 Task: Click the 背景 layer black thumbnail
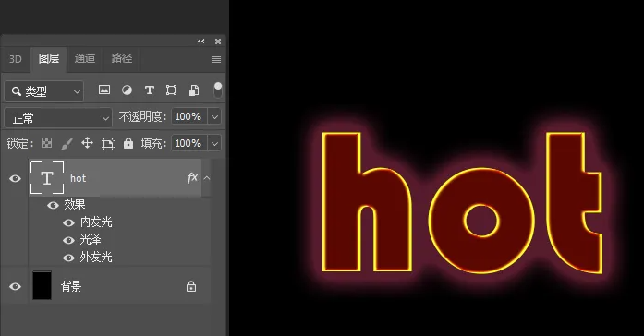(x=42, y=285)
